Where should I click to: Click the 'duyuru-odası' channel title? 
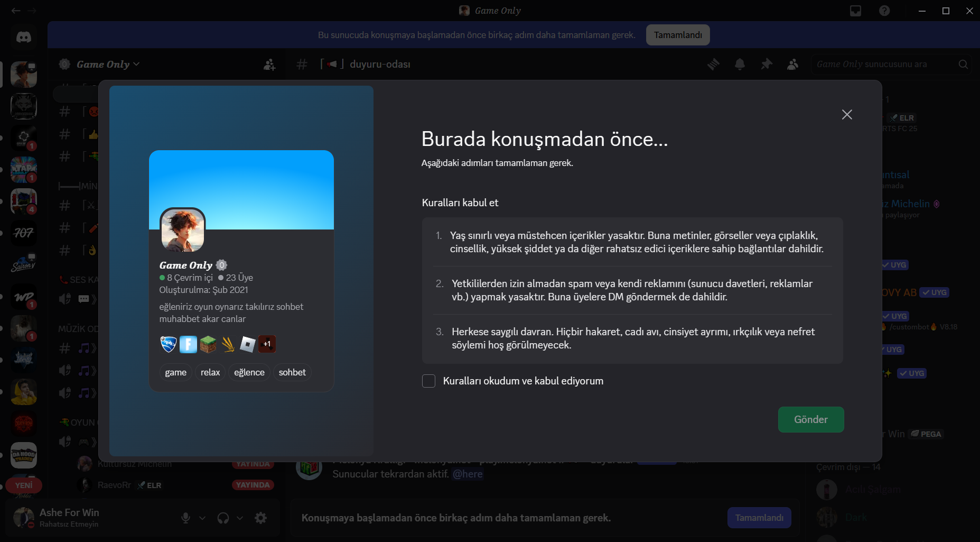[380, 65]
